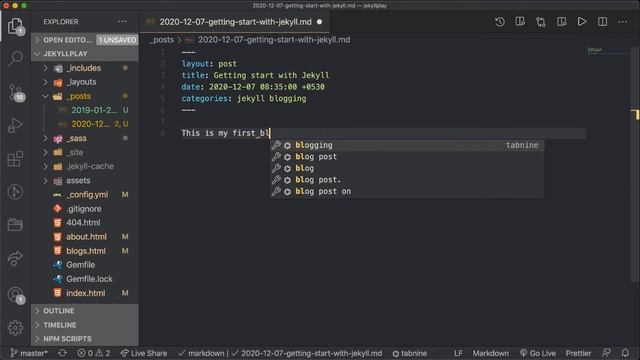
Task: Open .gitignore in the explorer
Action: pyautogui.click(x=85, y=209)
